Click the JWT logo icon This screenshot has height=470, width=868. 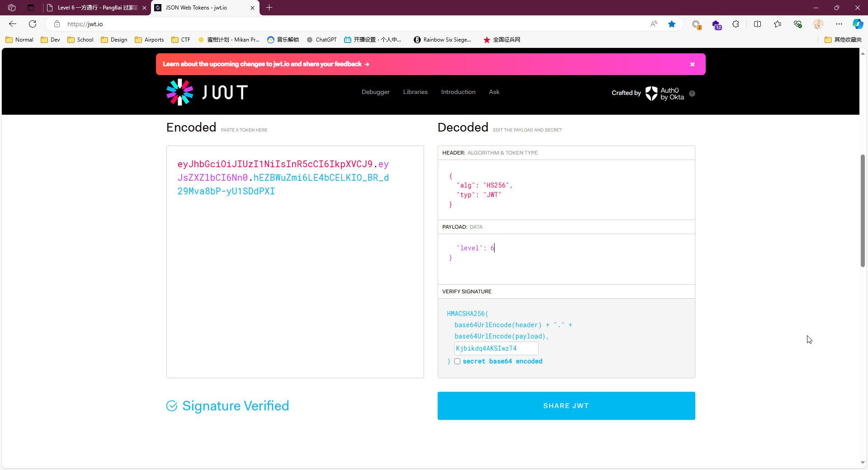tap(180, 92)
